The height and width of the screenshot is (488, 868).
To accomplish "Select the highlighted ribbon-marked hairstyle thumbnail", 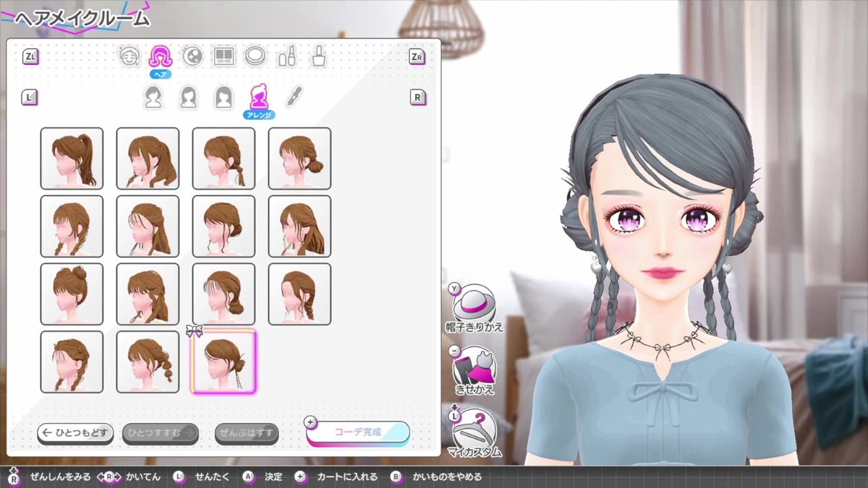I will pos(224,361).
